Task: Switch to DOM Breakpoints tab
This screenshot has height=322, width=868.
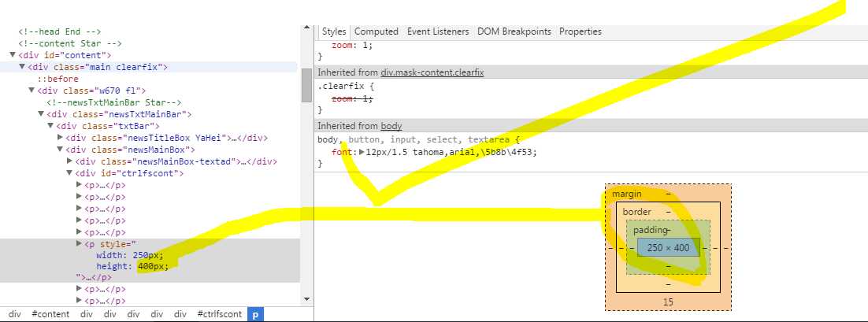Action: [x=514, y=31]
